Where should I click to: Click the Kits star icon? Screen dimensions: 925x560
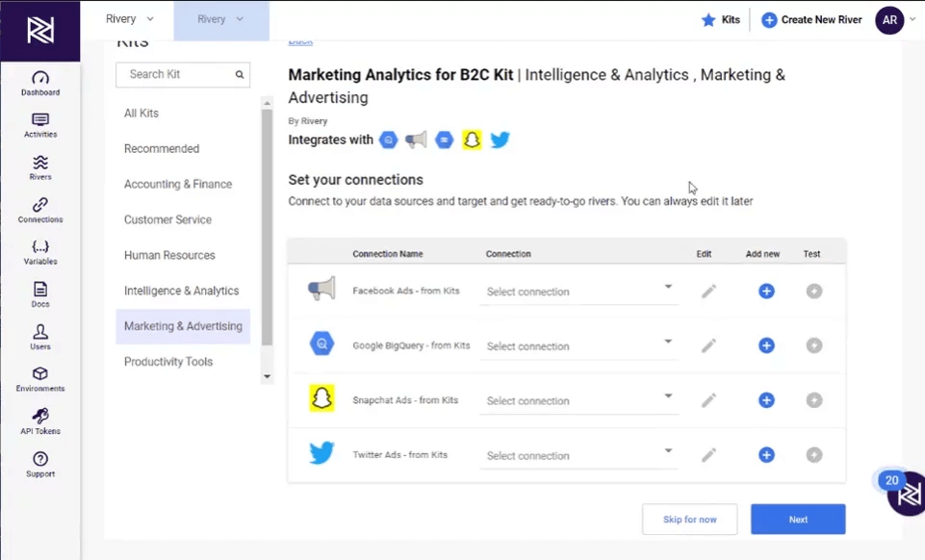708,20
